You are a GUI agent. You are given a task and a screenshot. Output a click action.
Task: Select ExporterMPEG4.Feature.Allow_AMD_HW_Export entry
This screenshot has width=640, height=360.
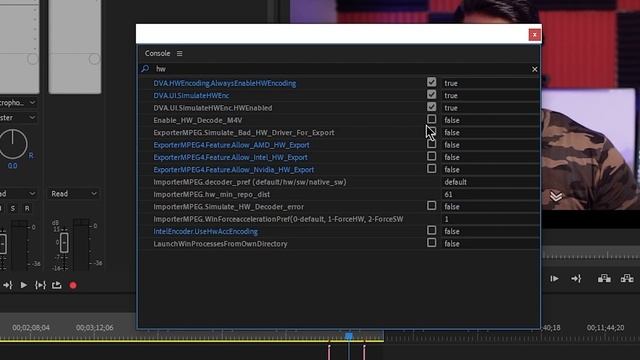(x=231, y=145)
